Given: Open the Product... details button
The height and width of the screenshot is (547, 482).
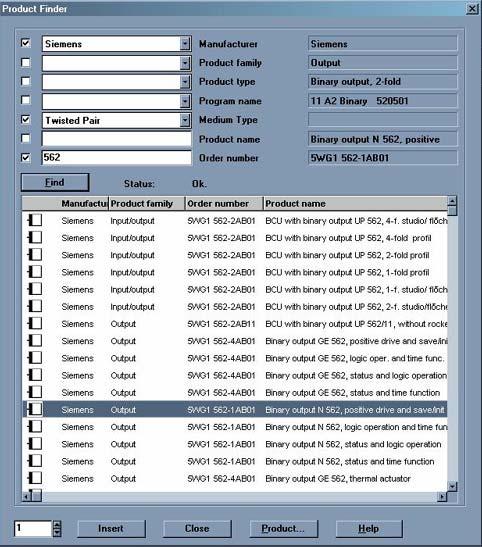Looking at the screenshot, I should [283, 529].
